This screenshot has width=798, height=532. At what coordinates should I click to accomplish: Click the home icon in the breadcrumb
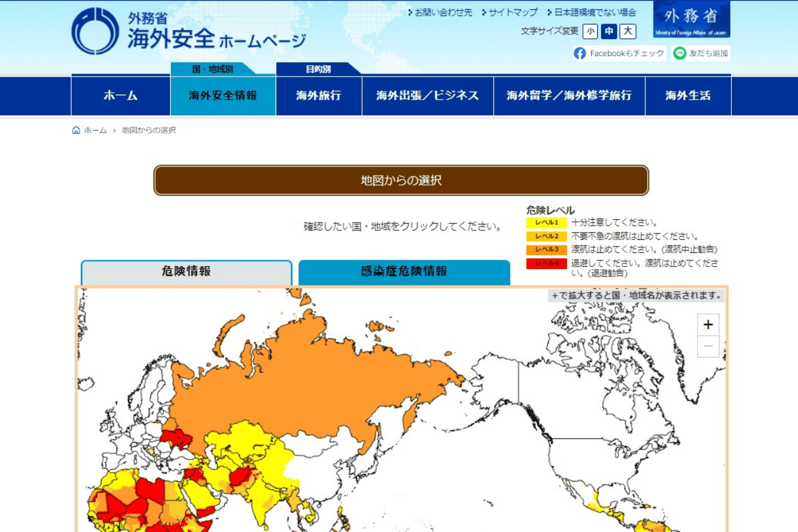click(x=76, y=130)
